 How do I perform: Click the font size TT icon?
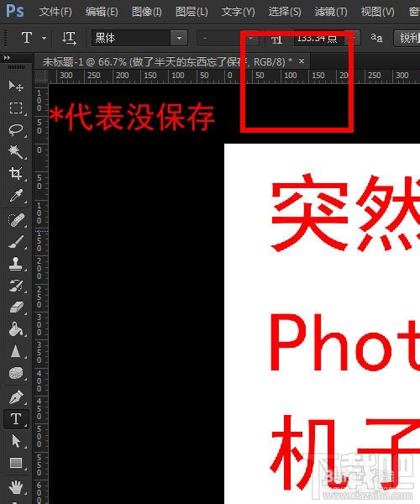pos(276,39)
